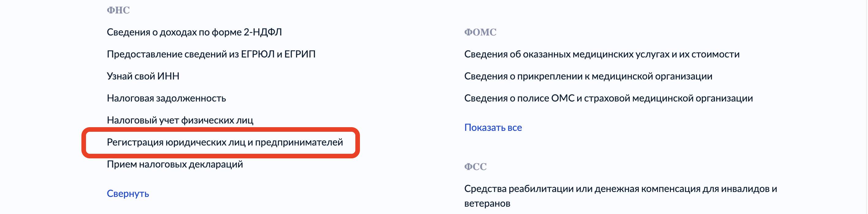Open Сведения об оказанных медицинских услугах
The width and height of the screenshot is (868, 214).
coord(601,54)
